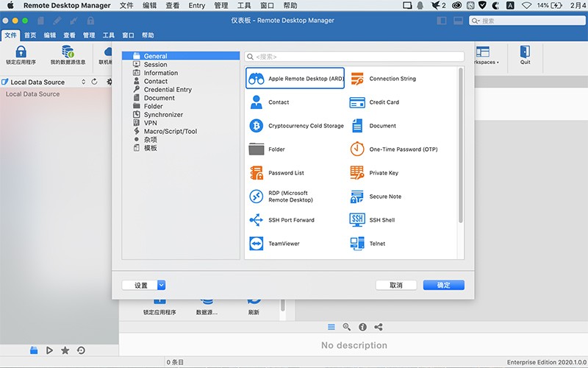Open the Entry menu in macOS menu bar
The width and height of the screenshot is (588, 368).
[x=197, y=5]
